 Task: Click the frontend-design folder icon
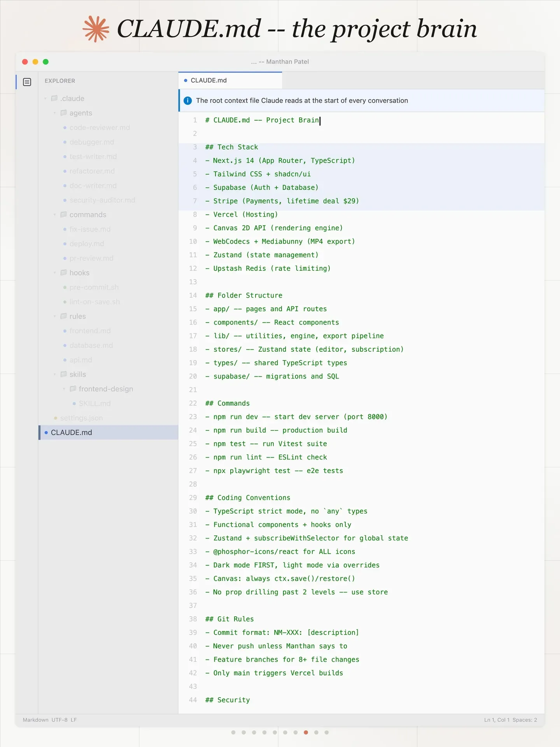pos(73,389)
